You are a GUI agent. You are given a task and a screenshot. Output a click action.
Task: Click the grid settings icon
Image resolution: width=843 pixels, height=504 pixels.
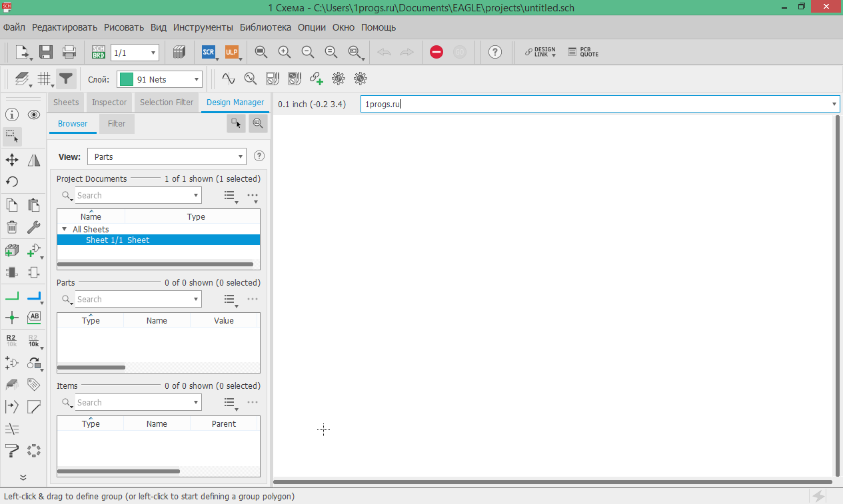coord(45,79)
